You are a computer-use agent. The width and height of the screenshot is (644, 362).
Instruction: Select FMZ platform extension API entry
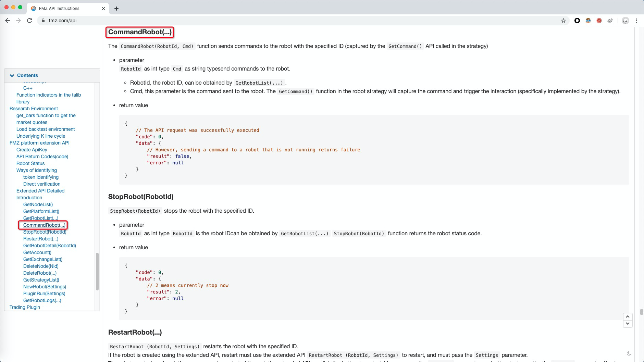click(39, 143)
